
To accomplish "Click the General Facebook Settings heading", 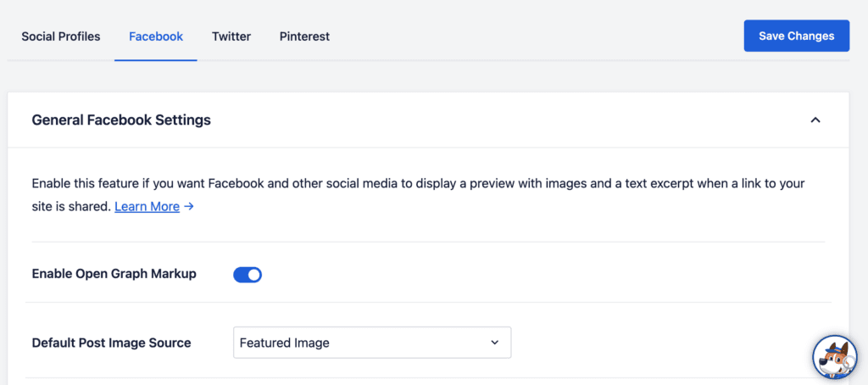I will (x=121, y=120).
